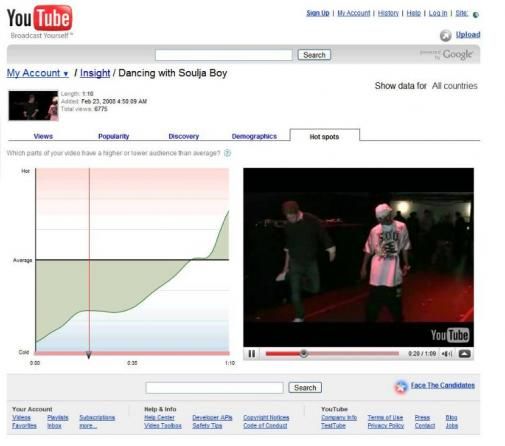Pause the video with the pause button
505x446 pixels.
pos(252,354)
